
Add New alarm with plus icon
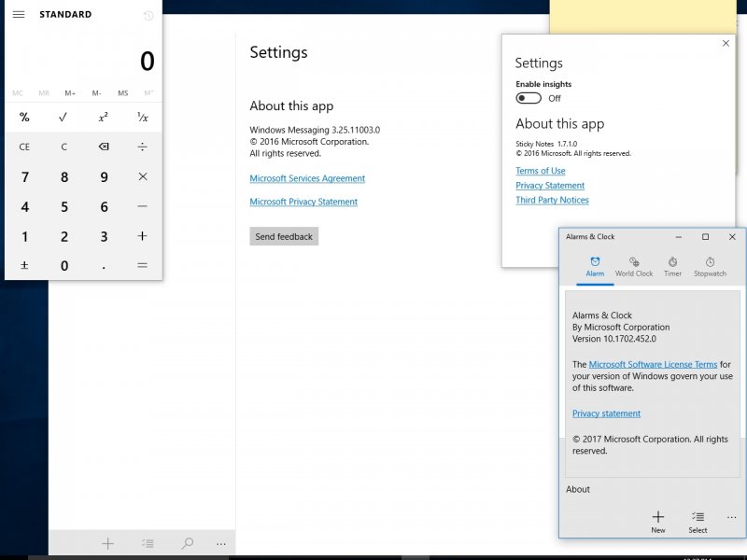[x=658, y=522]
